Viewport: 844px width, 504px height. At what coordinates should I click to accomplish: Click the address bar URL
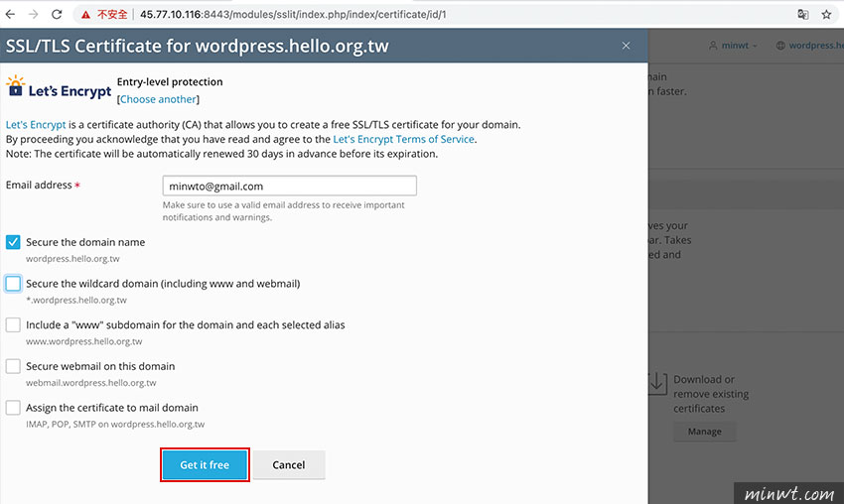click(x=293, y=15)
